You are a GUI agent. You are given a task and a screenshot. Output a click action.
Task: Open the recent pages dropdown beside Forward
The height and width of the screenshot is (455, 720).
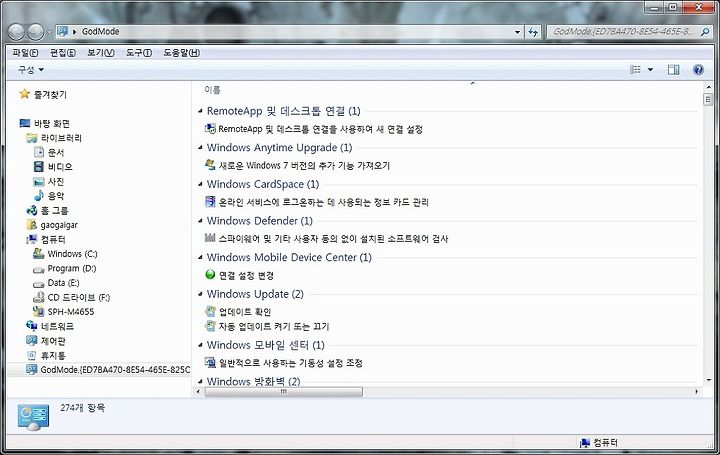pyautogui.click(x=49, y=32)
